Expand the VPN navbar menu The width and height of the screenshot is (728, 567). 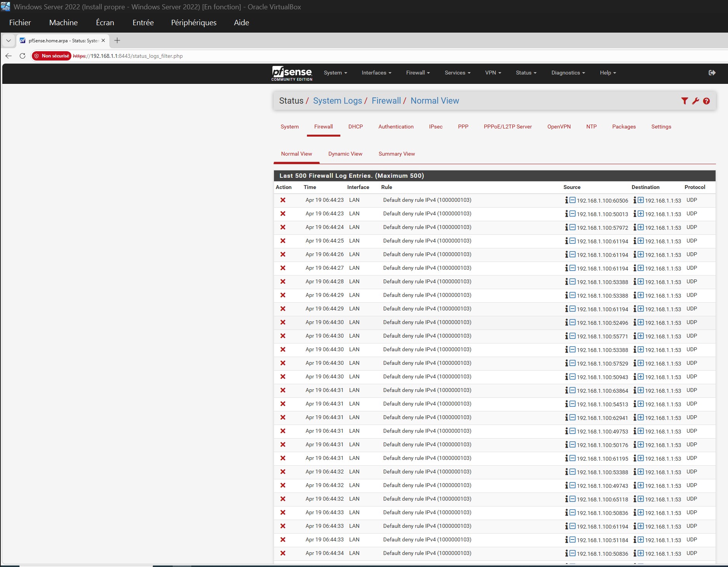coord(493,73)
